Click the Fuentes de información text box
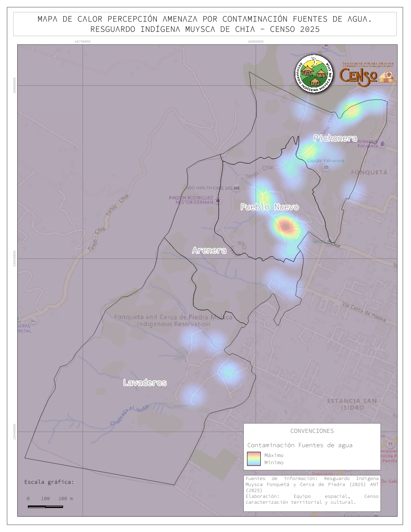 coord(312,490)
